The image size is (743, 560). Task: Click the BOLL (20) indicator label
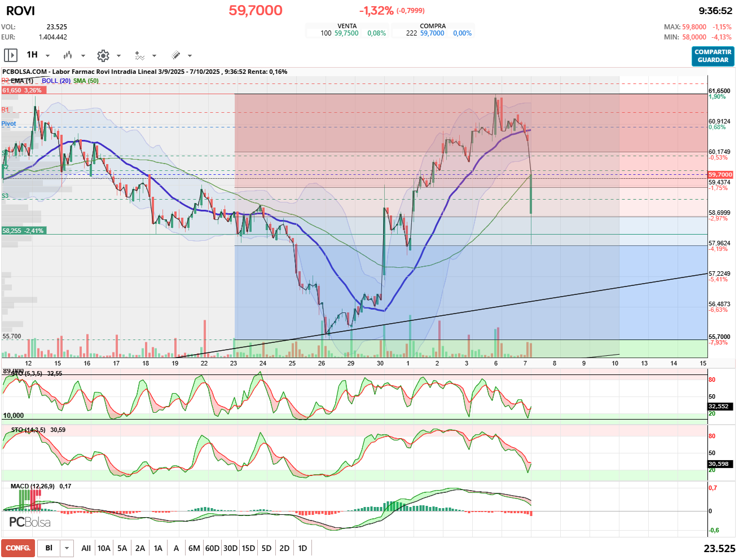pos(56,81)
